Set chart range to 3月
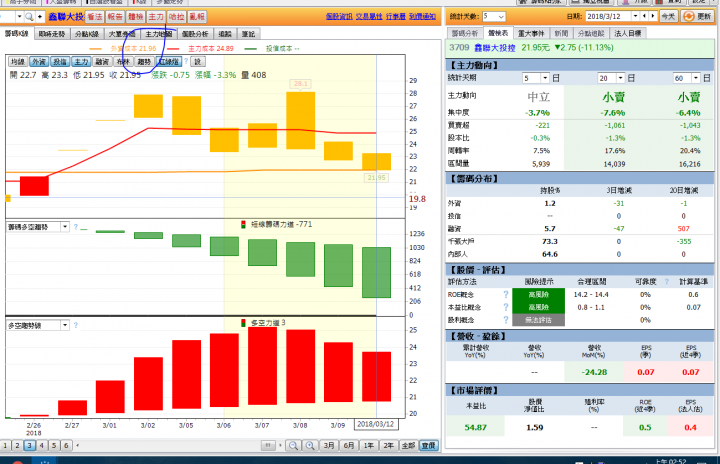Screen dimensions: 720x464 click(329, 445)
